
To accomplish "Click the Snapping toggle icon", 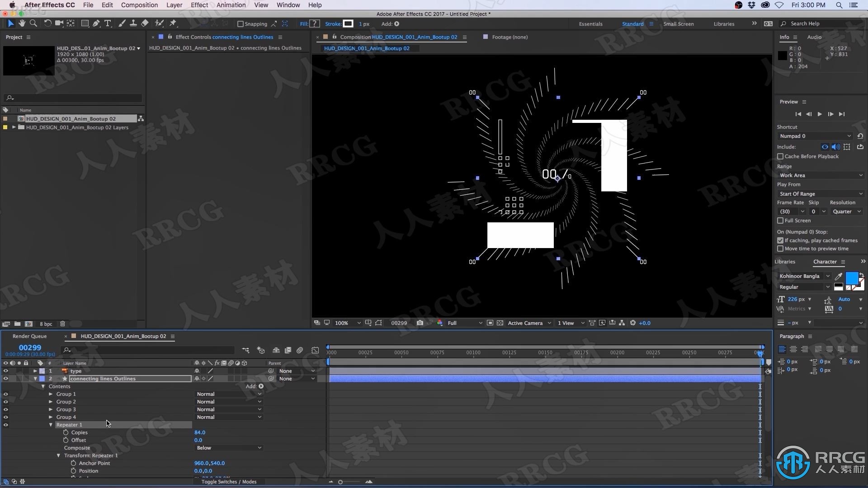I will pos(240,24).
